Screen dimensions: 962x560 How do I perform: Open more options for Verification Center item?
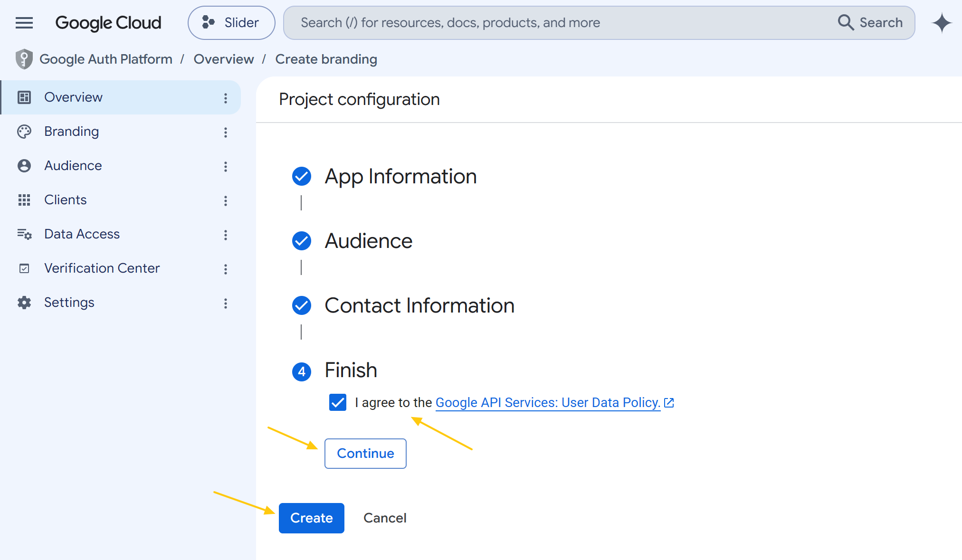pos(226,269)
